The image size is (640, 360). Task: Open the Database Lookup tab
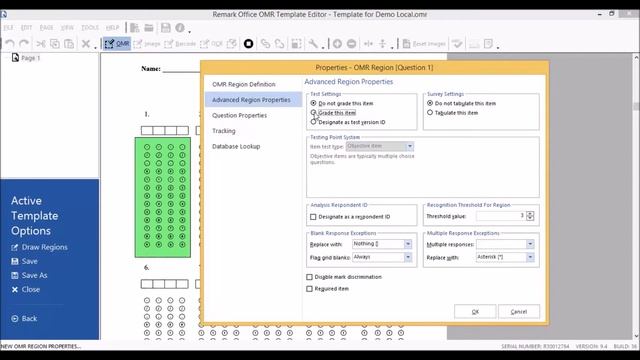236,146
